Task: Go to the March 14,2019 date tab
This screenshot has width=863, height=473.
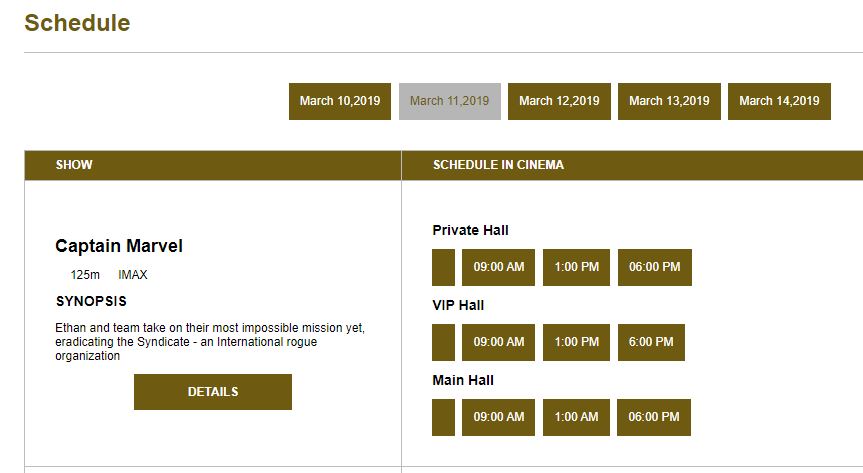Action: pos(779,101)
